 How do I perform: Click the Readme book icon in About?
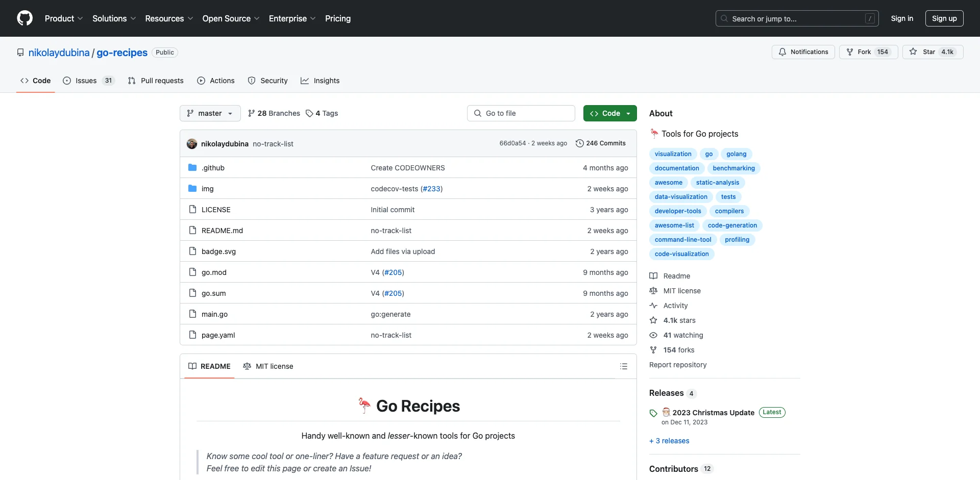(x=653, y=276)
